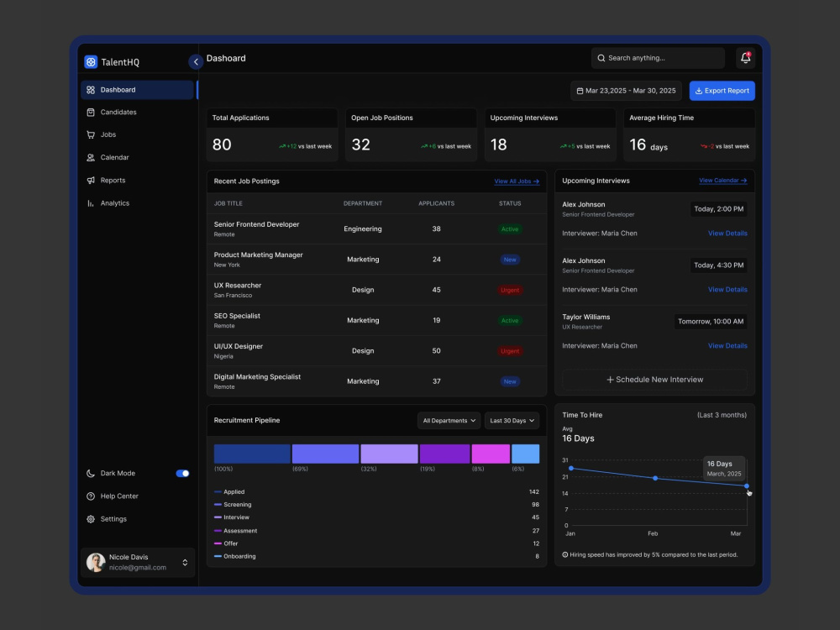The image size is (840, 630).
Task: View Details for Taylor Williams interview
Action: (x=727, y=346)
